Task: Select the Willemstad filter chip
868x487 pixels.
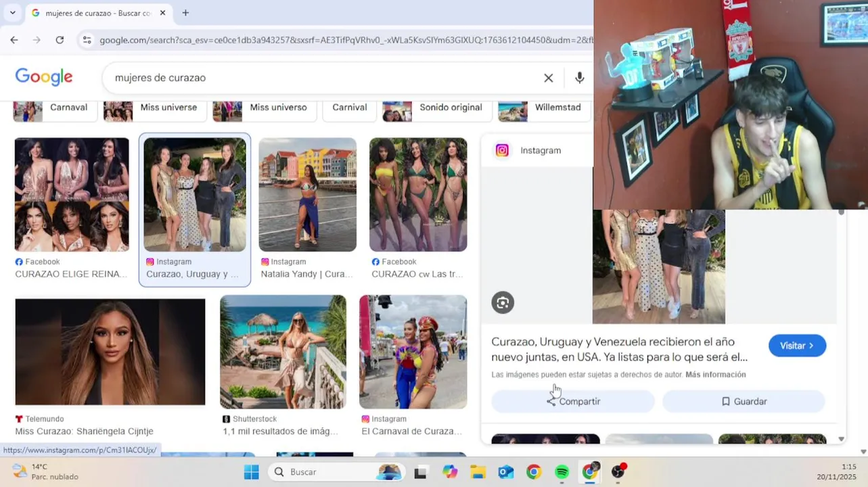Action: click(545, 110)
